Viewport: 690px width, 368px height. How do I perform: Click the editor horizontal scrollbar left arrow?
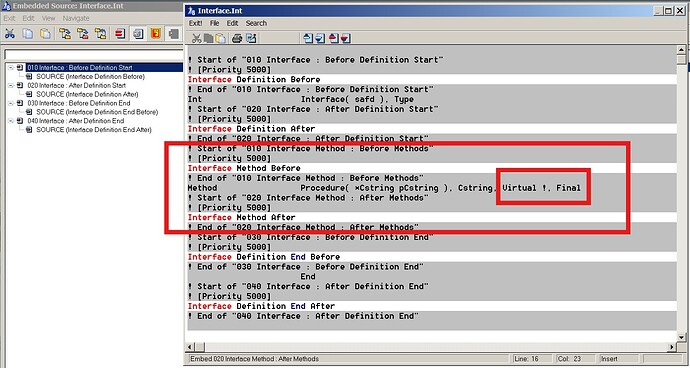point(191,347)
